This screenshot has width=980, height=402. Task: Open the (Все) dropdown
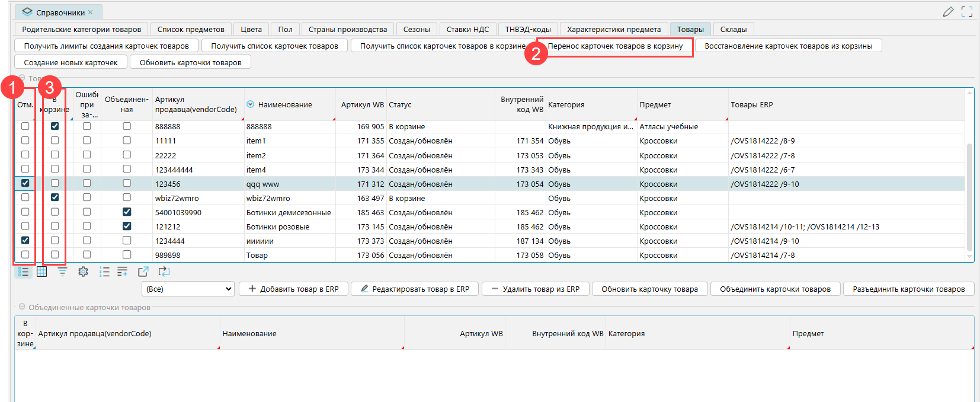(188, 289)
